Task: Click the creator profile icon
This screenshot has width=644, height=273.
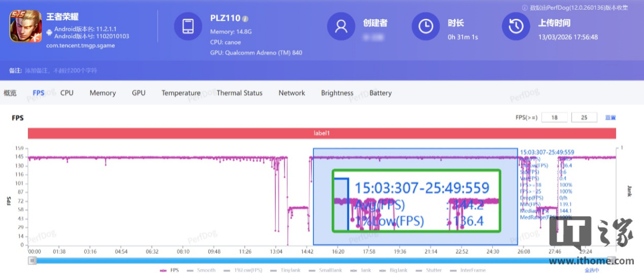Action: pyautogui.click(x=341, y=26)
